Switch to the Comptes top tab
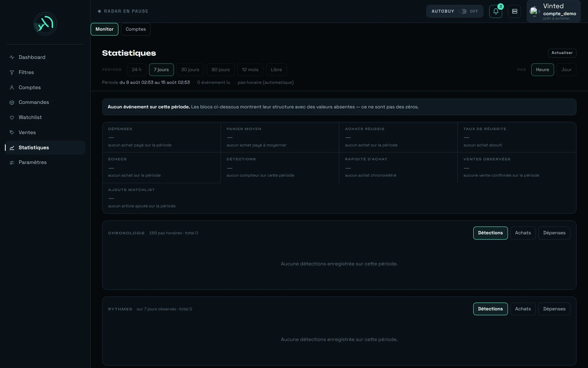The width and height of the screenshot is (588, 368). 136,29
